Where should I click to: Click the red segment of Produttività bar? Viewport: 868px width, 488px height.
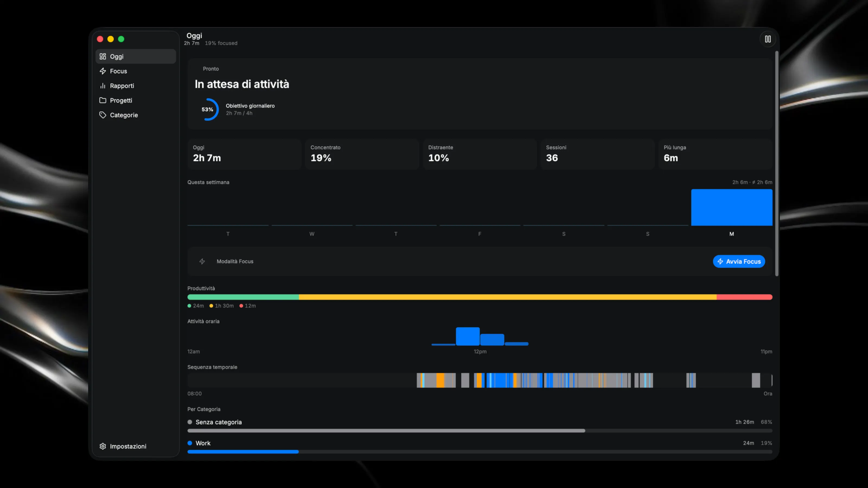tap(744, 297)
